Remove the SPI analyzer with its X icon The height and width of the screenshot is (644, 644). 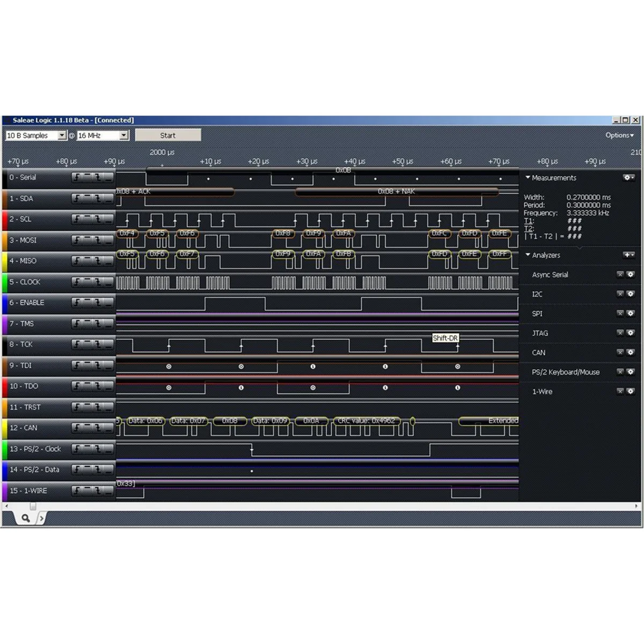coord(620,313)
